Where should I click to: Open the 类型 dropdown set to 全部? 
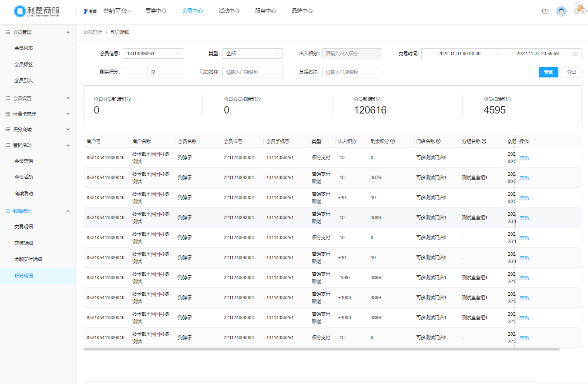[x=252, y=54]
